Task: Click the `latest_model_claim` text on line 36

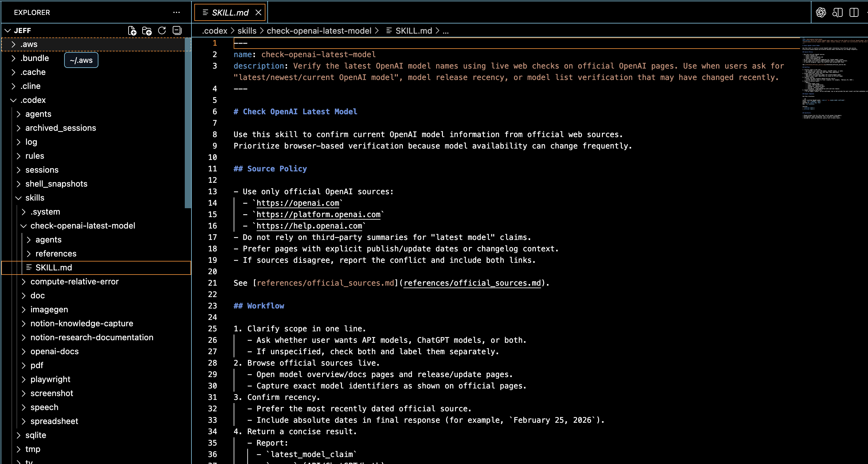Action: [x=312, y=454]
